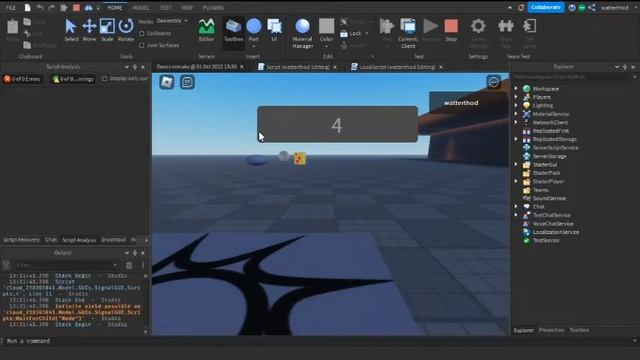Expand the Lighting tree node
This screenshot has width=640, height=360.
tap(516, 105)
